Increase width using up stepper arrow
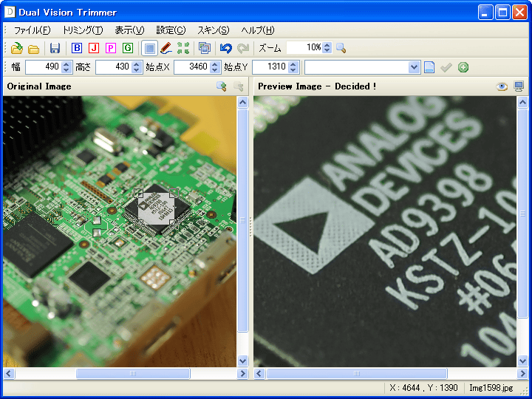 pos(66,64)
